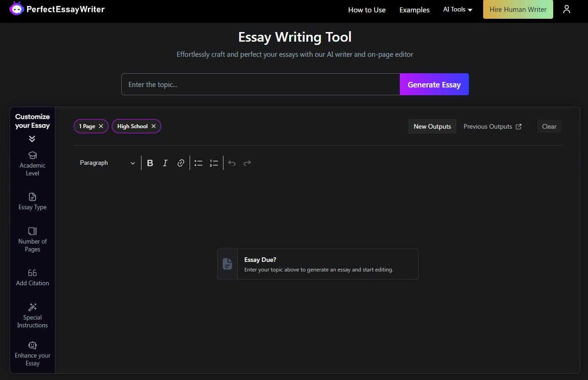This screenshot has width=588, height=380.
Task: Click the 'Effortlessly craft and perfect' subtitle
Action: pos(295,54)
